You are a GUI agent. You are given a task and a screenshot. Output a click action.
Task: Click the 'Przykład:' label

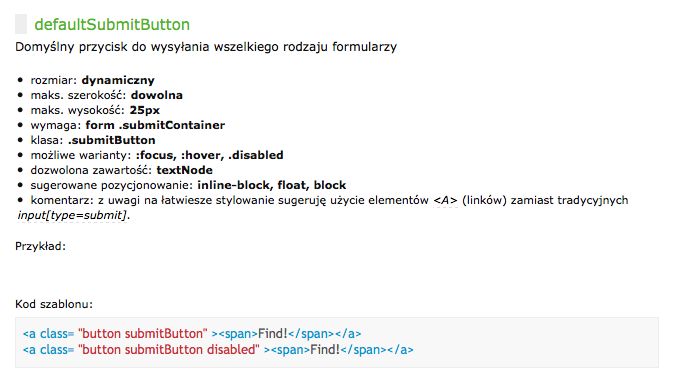click(40, 246)
